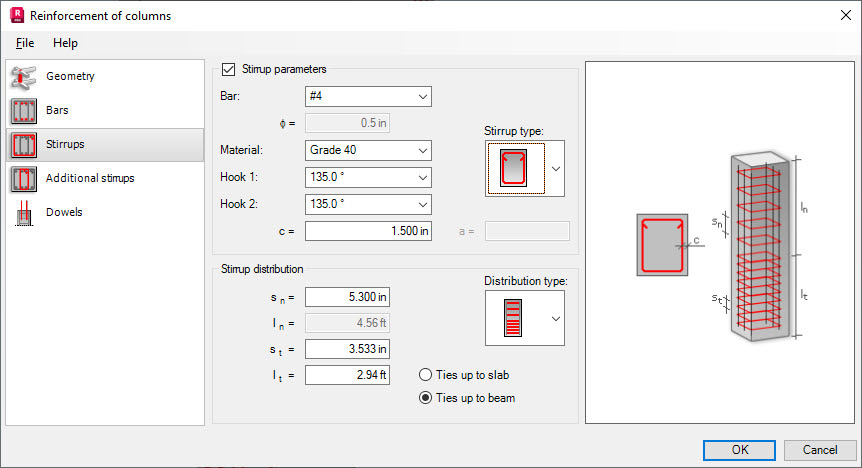Image resolution: width=862 pixels, height=468 pixels.
Task: Open the Dowels section icon
Action: click(24, 213)
